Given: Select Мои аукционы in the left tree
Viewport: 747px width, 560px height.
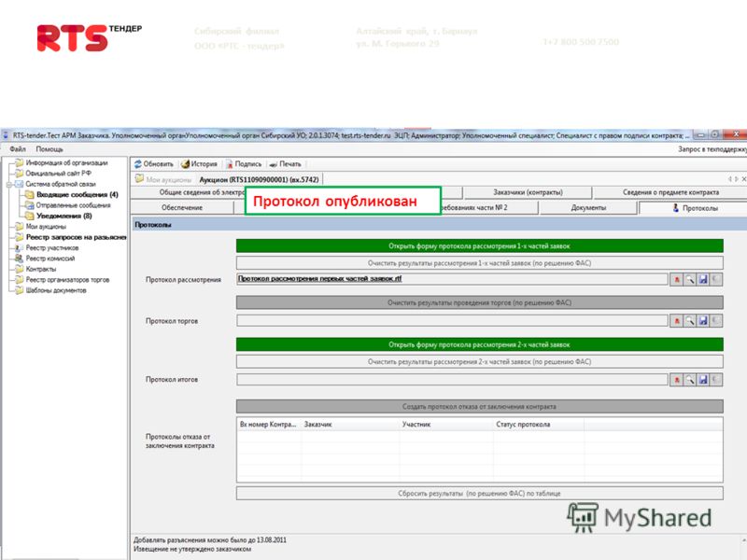Looking at the screenshot, I should coord(46,227).
